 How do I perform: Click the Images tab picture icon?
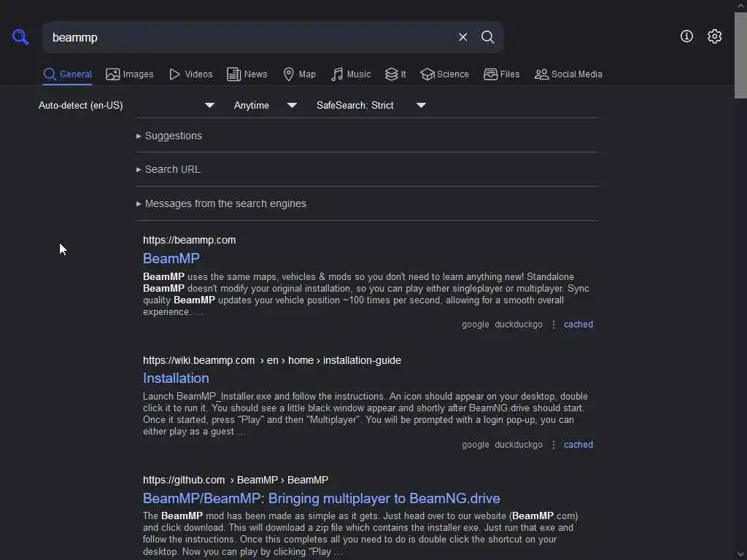coord(112,74)
